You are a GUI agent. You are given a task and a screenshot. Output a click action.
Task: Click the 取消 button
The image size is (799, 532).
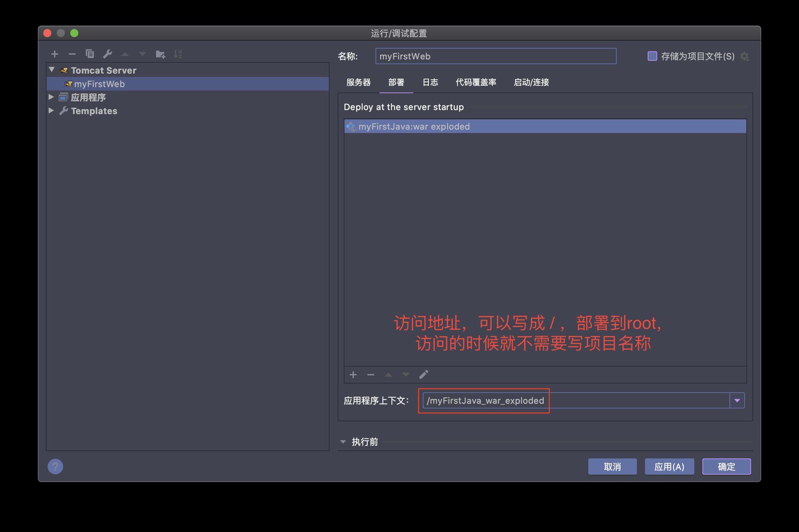(x=614, y=467)
